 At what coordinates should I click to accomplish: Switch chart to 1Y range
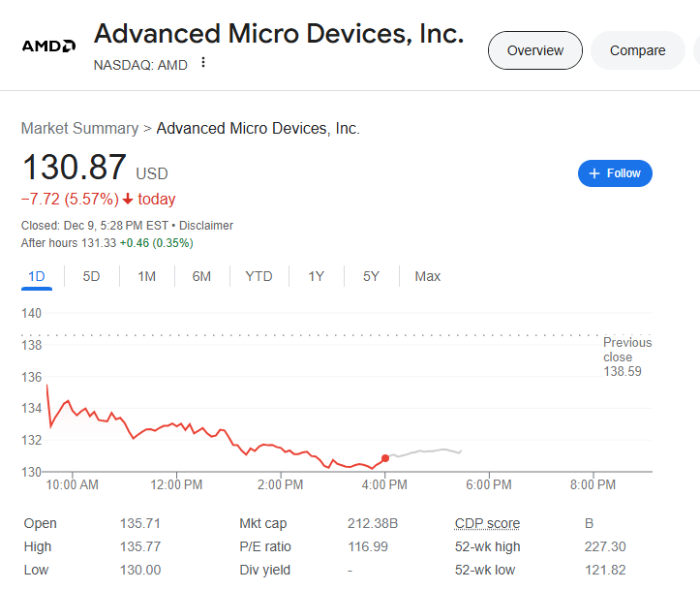point(317,276)
